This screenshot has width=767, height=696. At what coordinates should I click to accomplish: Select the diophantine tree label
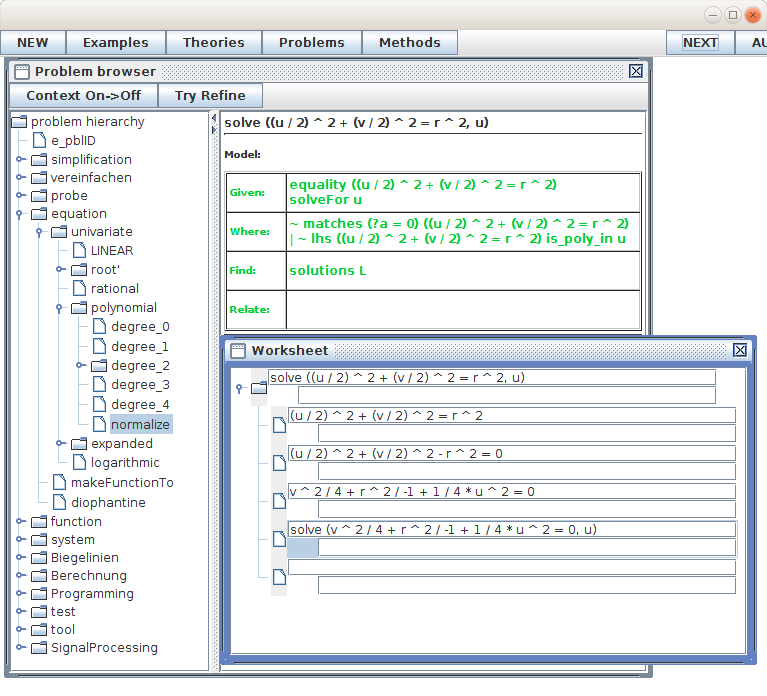108,503
